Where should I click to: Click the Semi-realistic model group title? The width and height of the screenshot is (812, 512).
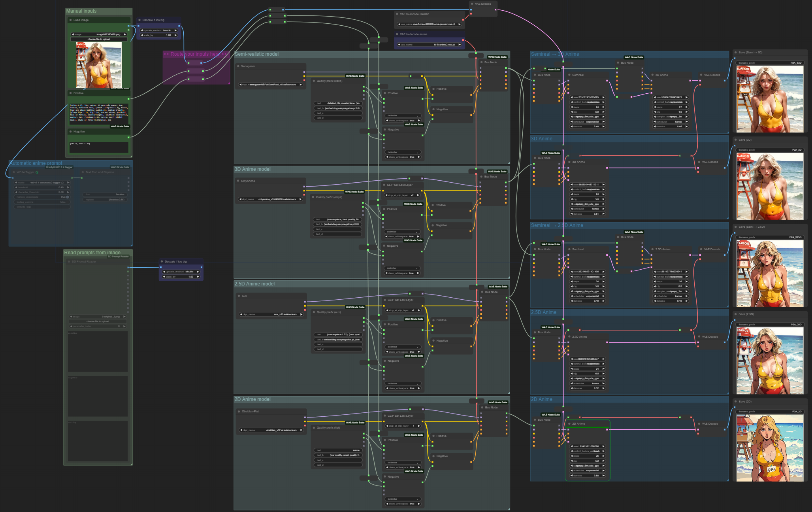click(x=257, y=54)
